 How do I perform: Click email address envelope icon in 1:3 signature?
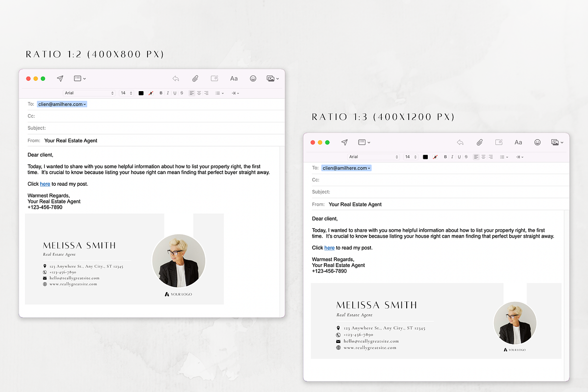338,341
